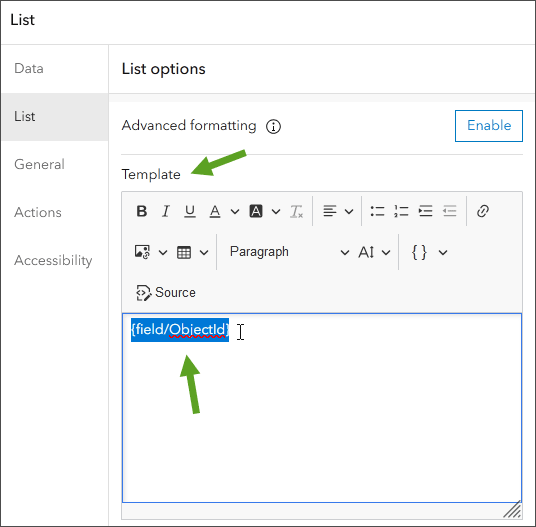
Task: Decrease indent
Action: [450, 211]
